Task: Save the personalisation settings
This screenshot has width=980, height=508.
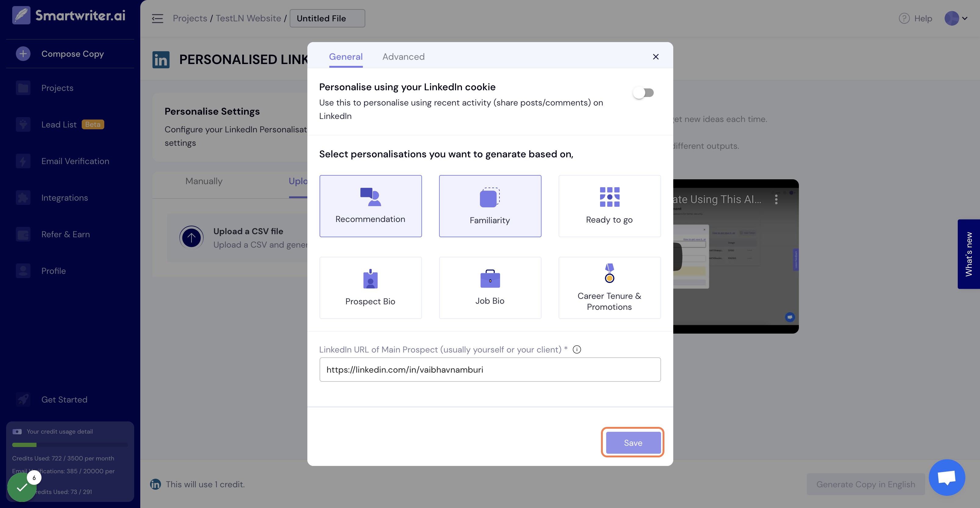Action: click(x=633, y=442)
